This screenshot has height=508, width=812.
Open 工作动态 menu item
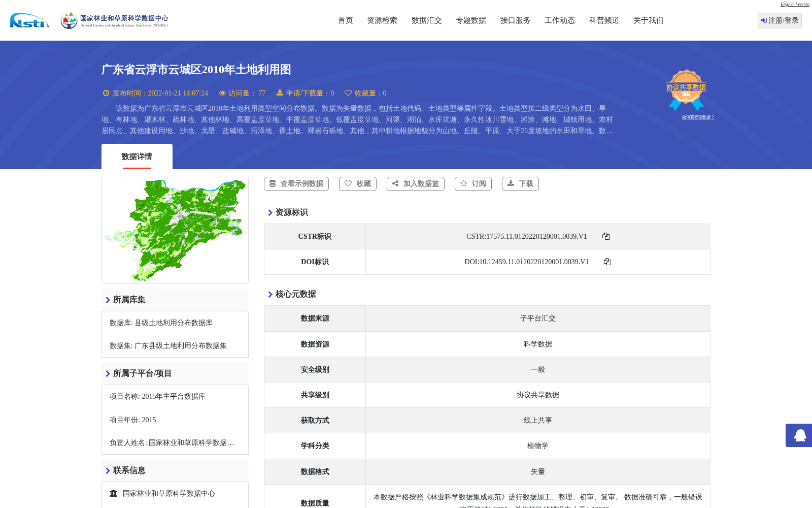pos(560,20)
